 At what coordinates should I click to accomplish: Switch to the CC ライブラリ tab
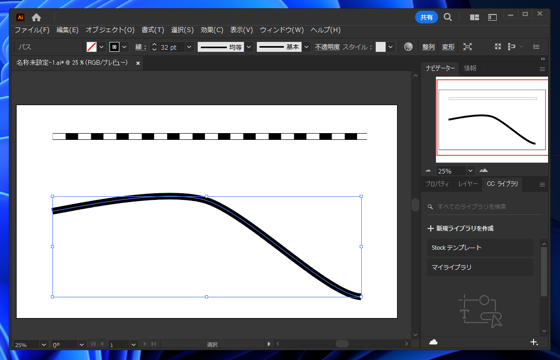point(502,184)
